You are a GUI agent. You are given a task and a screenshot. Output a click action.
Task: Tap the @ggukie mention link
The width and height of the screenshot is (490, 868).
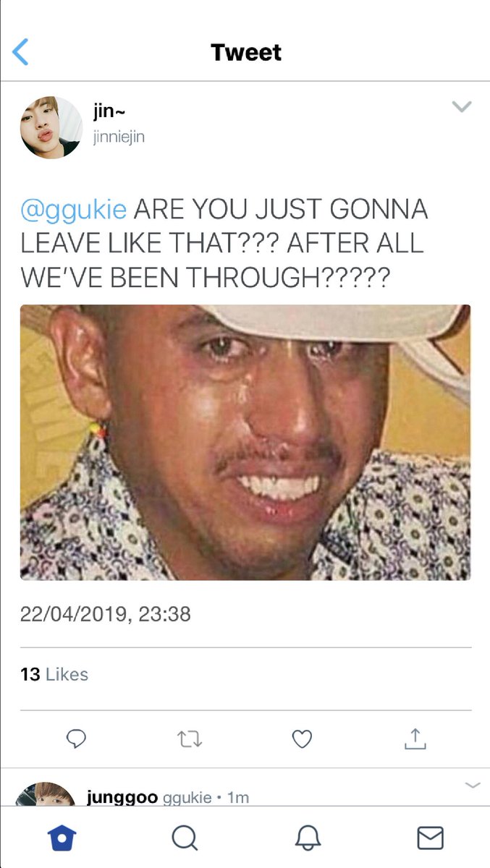pyautogui.click(x=74, y=209)
